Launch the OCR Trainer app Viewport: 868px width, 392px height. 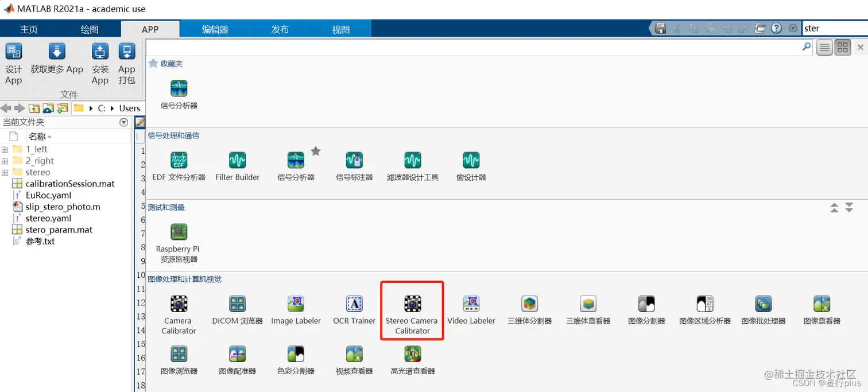pos(354,310)
